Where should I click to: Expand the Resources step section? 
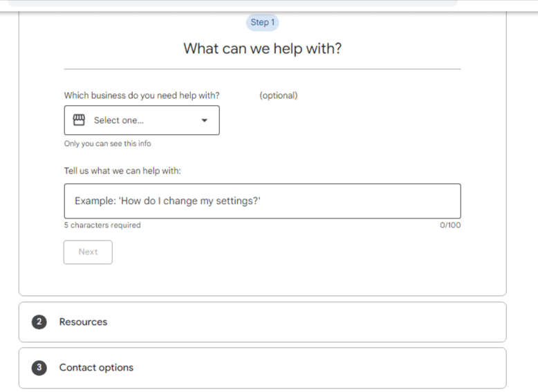coord(263,322)
